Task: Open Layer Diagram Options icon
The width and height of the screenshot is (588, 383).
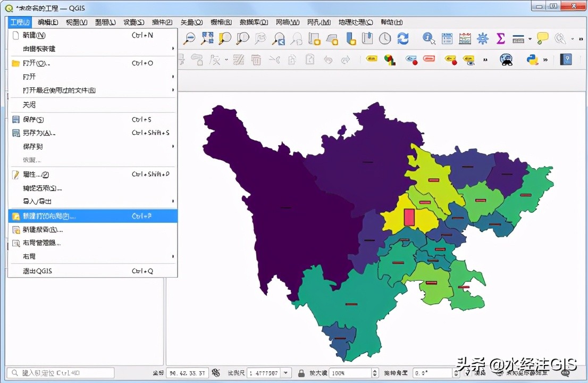Action: click(x=390, y=60)
